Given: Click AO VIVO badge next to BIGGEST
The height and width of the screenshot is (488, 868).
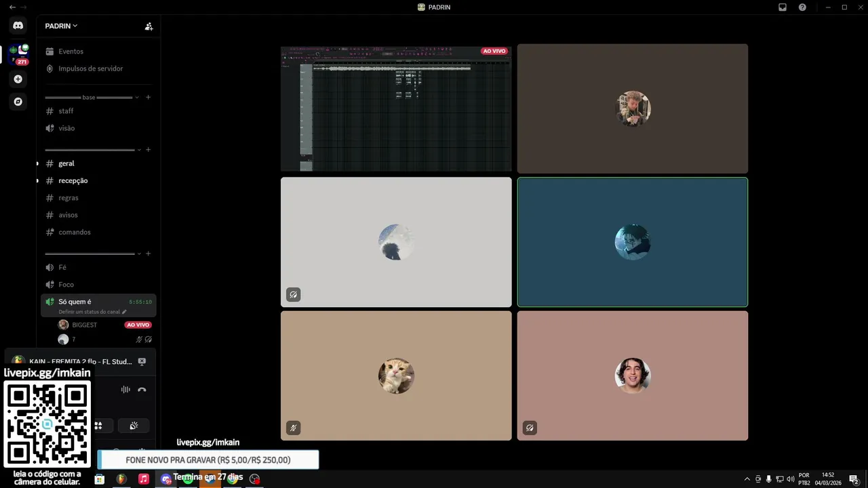Looking at the screenshot, I should coord(138,325).
